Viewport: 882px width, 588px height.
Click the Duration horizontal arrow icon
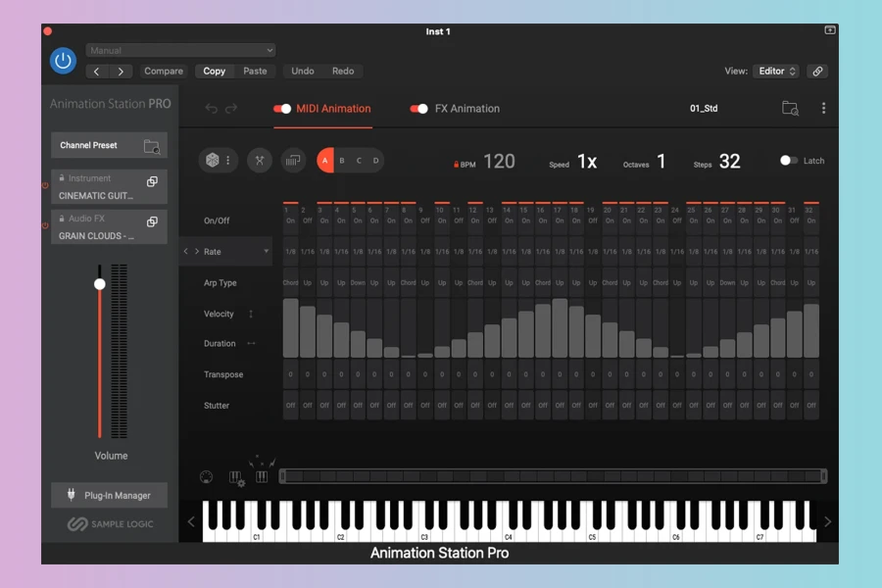point(251,343)
